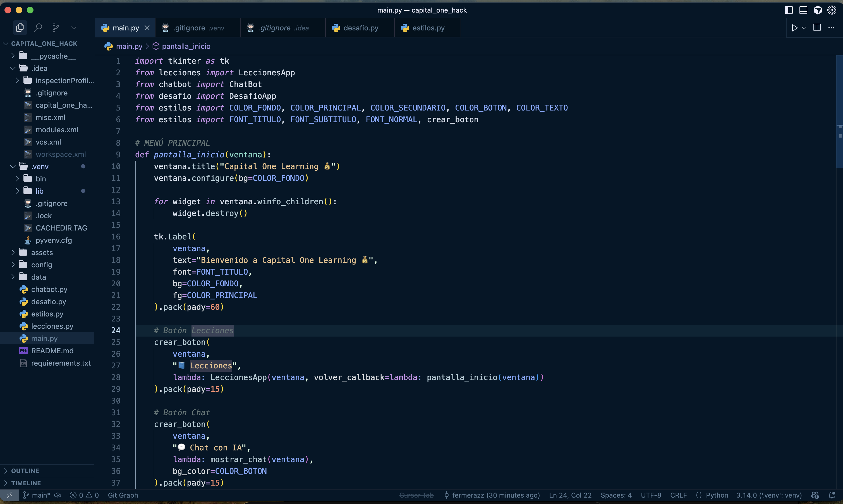Click the Split Editor icon
The width and height of the screenshot is (843, 504).
pos(817,28)
